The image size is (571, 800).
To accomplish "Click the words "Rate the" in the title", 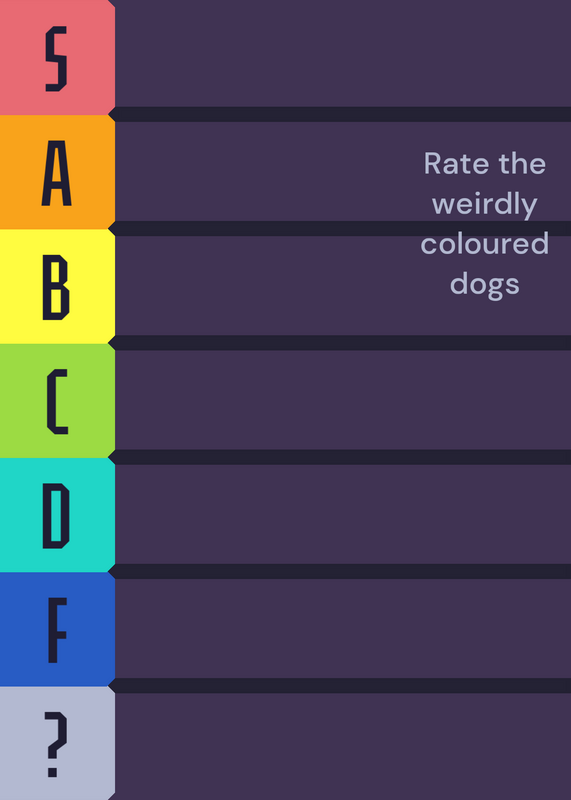I will coord(485,164).
